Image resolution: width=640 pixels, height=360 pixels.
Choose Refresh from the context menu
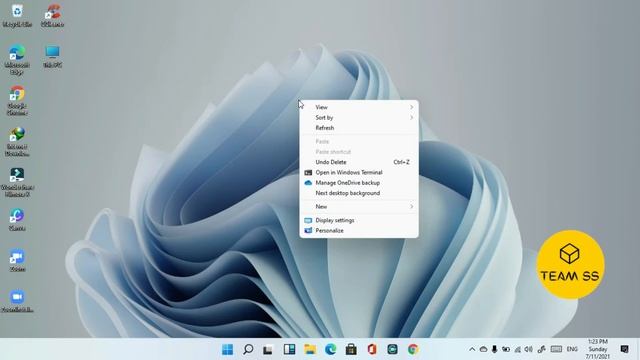click(359, 128)
